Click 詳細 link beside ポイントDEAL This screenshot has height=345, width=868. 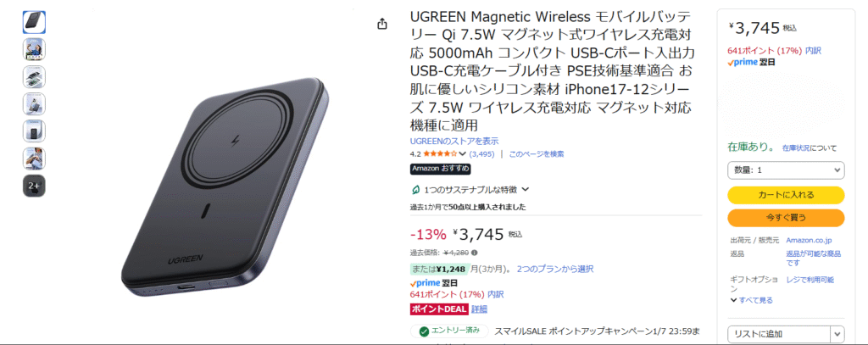(480, 309)
